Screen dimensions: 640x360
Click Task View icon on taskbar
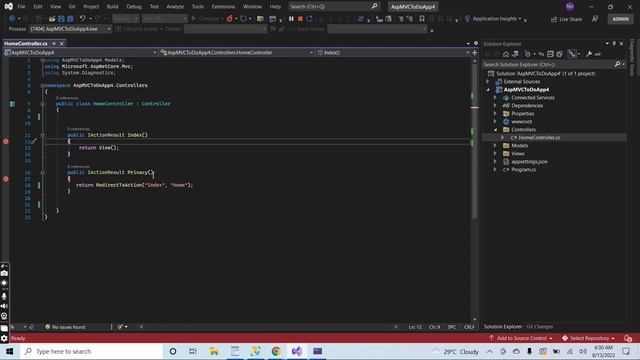[193, 351]
